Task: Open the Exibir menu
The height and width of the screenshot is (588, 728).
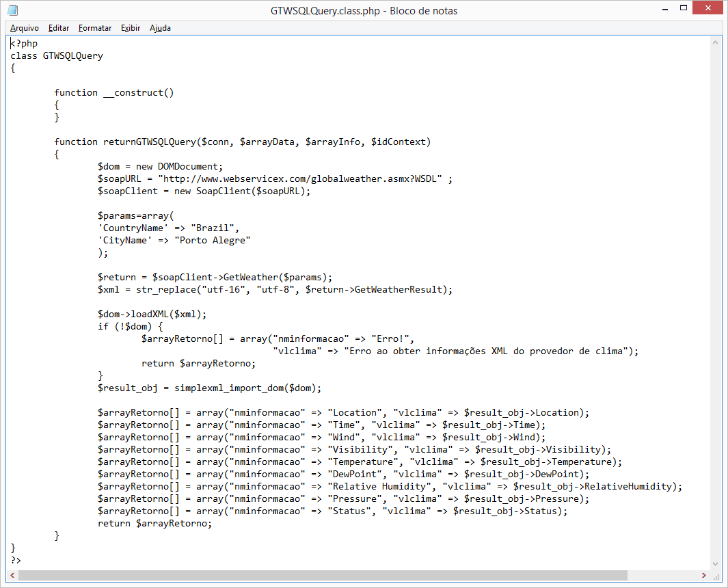Action: [131, 28]
